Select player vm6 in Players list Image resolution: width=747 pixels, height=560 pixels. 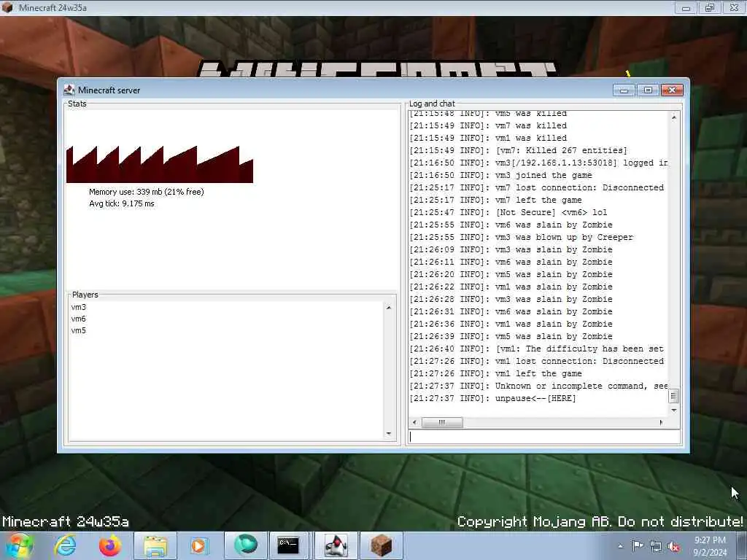(79, 319)
